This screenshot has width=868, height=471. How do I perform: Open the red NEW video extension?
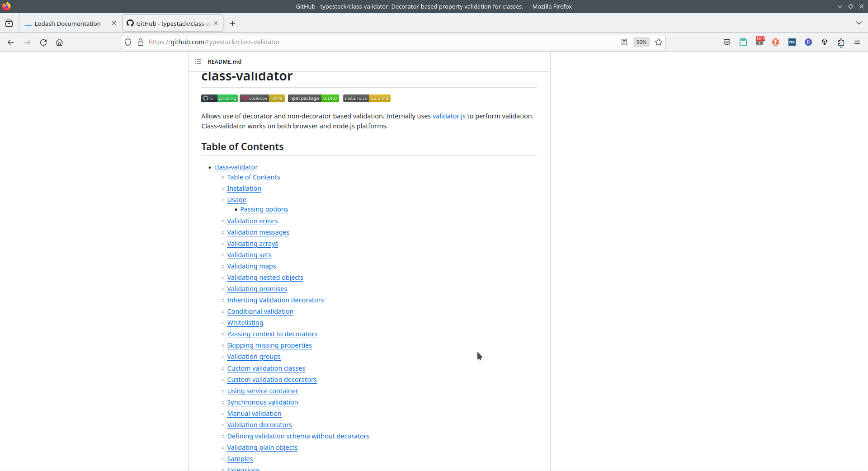[x=759, y=42]
